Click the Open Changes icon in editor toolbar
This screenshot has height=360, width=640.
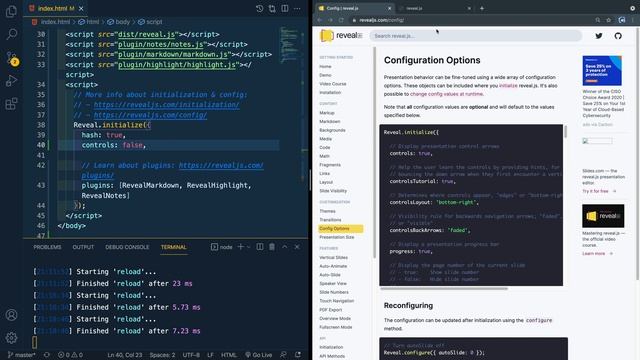coord(272,9)
